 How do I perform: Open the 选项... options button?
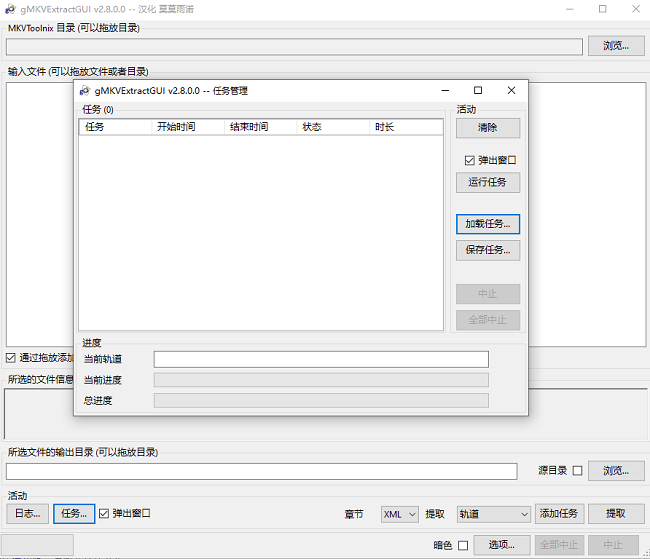tap(502, 545)
